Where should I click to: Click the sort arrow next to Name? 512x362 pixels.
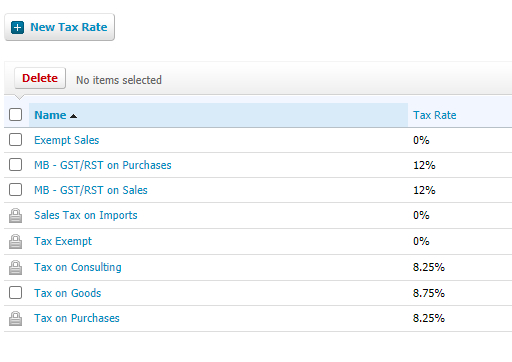click(x=73, y=116)
